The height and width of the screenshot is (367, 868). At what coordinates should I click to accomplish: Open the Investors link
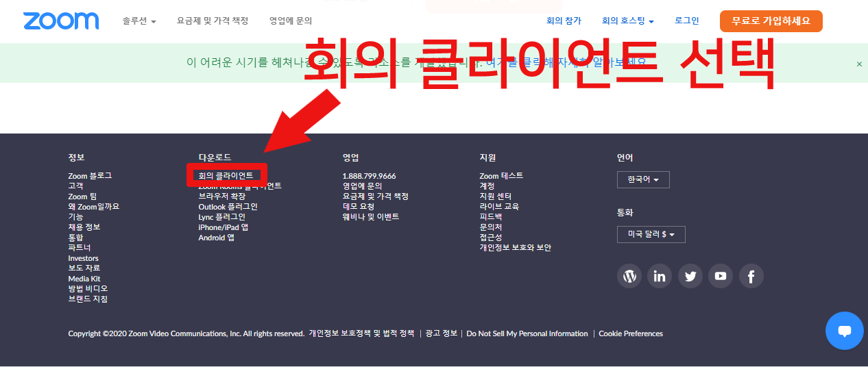84,258
